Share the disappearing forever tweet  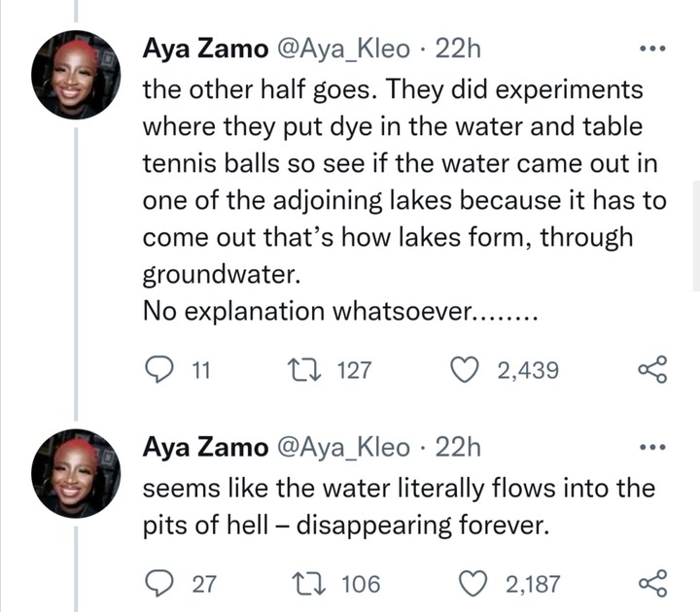(x=652, y=584)
